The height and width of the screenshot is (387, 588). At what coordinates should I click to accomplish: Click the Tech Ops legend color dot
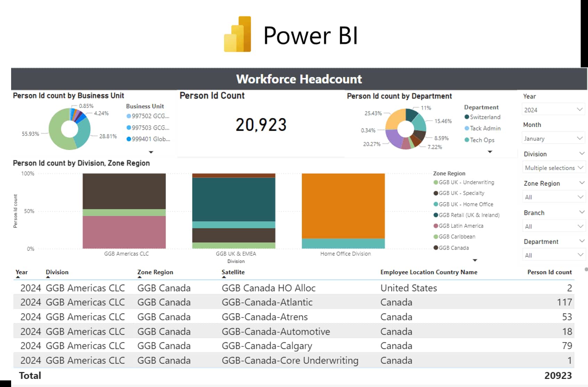pyautogui.click(x=467, y=140)
